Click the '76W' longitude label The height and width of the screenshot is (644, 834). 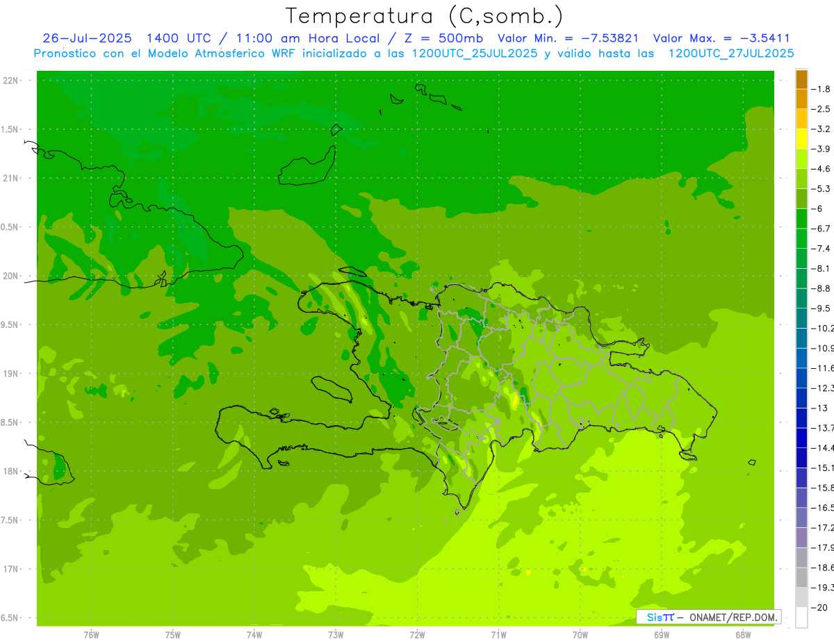91,635
